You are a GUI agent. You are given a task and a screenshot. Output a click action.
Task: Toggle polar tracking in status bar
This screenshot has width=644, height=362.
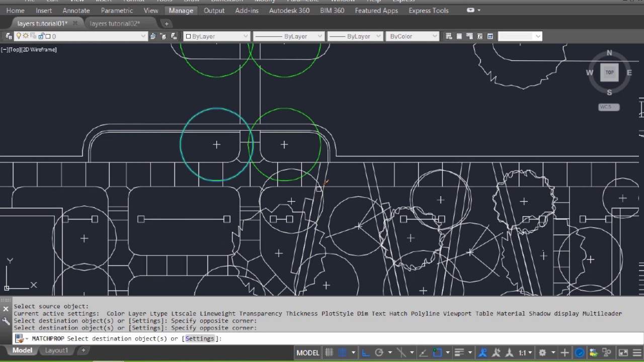(x=379, y=352)
